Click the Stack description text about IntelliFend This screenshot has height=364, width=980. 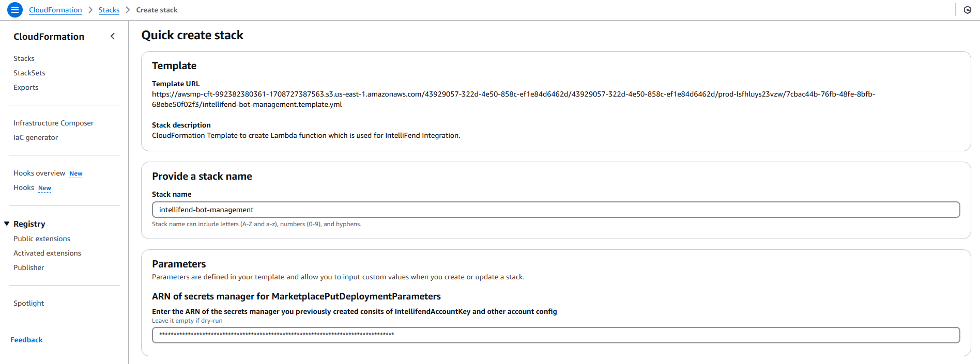306,135
